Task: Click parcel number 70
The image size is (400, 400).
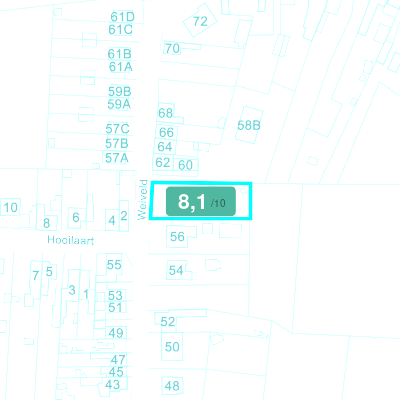Action: (172, 49)
